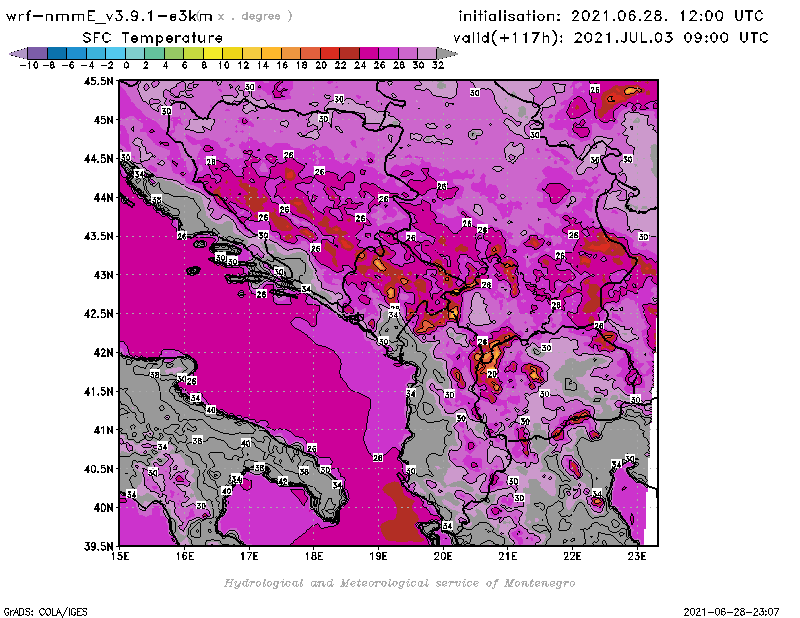Click the 2021-06-28-23:07 timestamp
Viewport: 800px width, 618px height.
pos(731,612)
